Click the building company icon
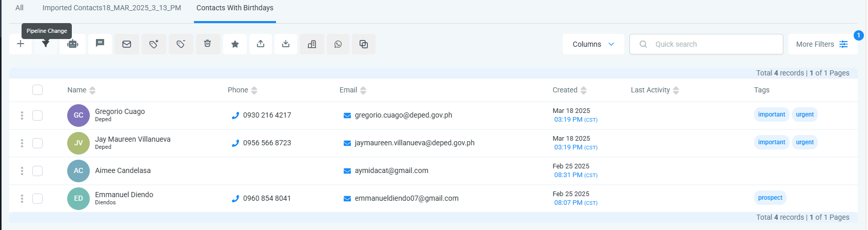 [312, 44]
